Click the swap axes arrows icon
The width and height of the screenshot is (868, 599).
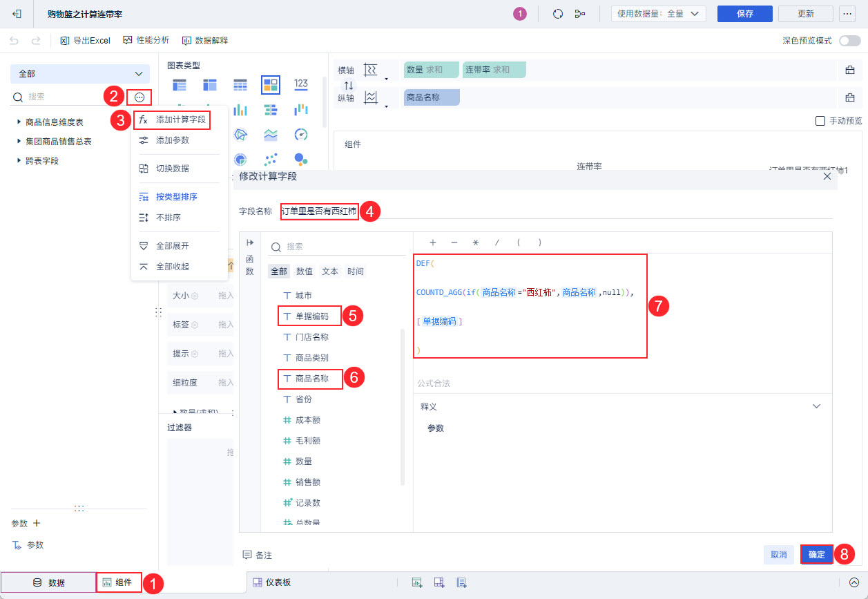tap(349, 85)
